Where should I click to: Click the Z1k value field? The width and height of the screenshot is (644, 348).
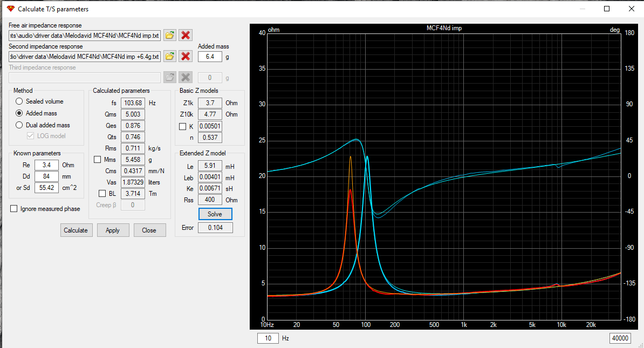pyautogui.click(x=210, y=103)
